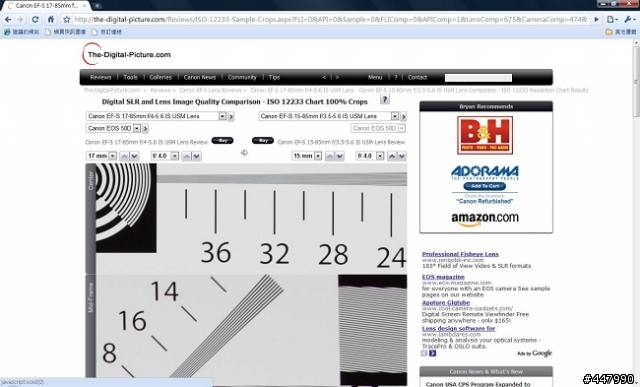
Task: Open the Professional Fisheye Lens ad link
Action: tap(460, 254)
